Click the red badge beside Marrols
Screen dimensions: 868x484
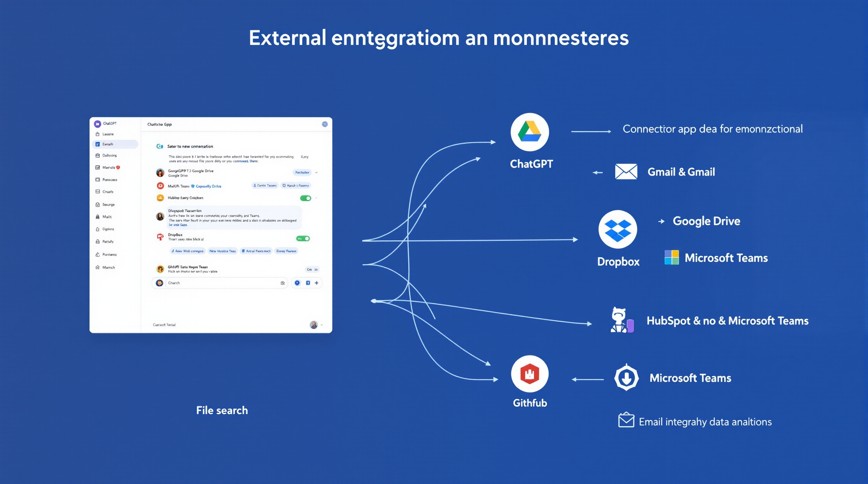point(118,167)
